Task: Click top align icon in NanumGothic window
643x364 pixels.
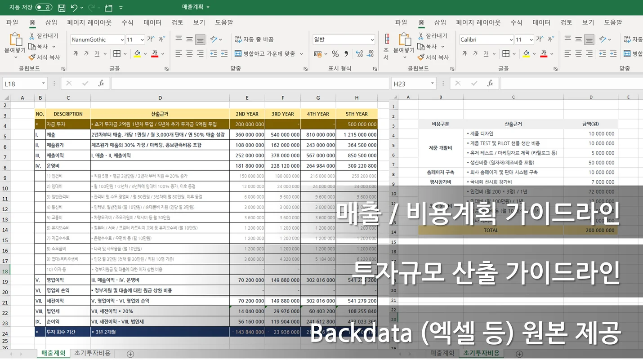Action: pos(179,39)
